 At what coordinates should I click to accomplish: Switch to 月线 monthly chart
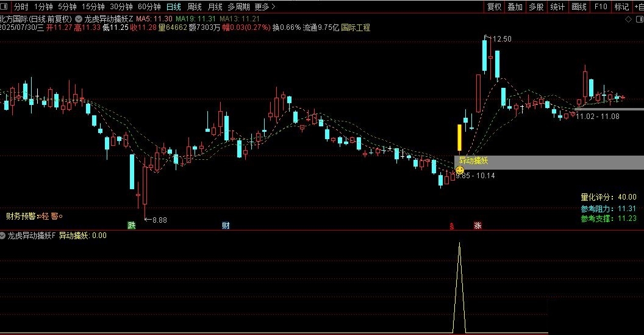215,7
